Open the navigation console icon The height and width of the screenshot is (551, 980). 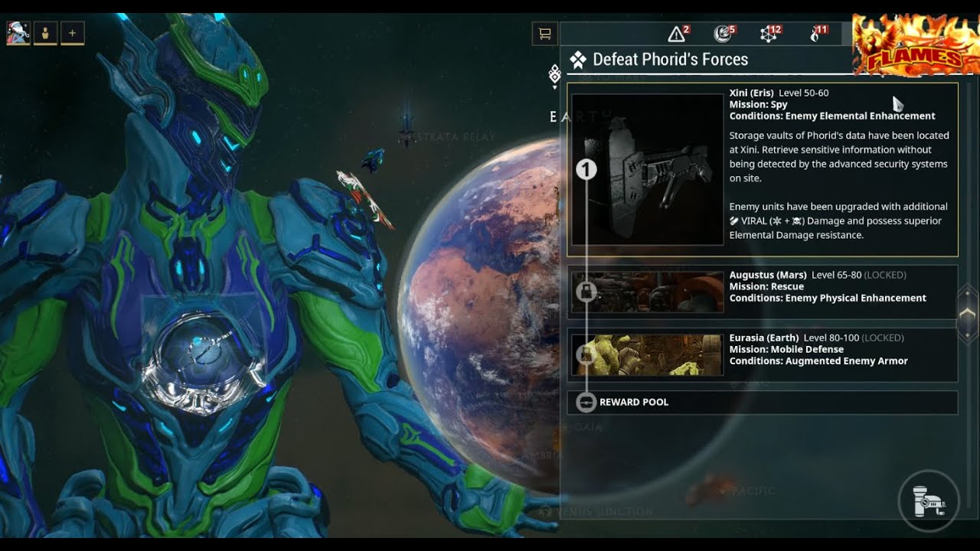[929, 500]
